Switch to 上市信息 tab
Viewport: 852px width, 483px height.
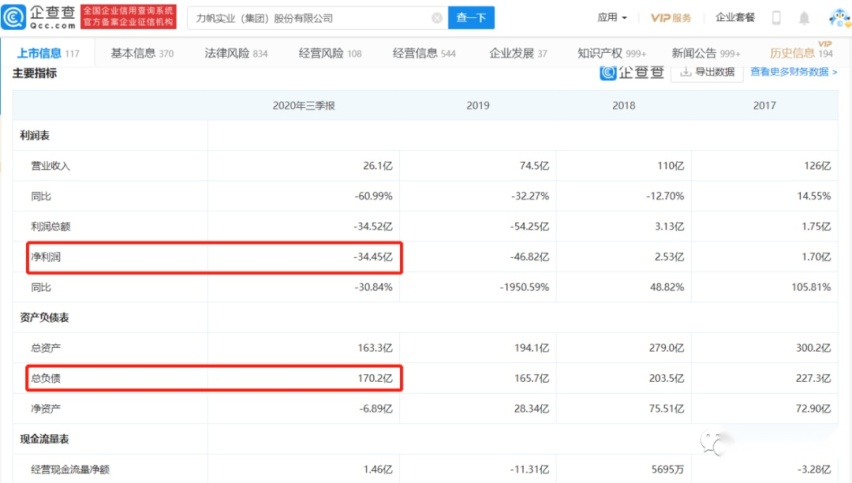48,53
